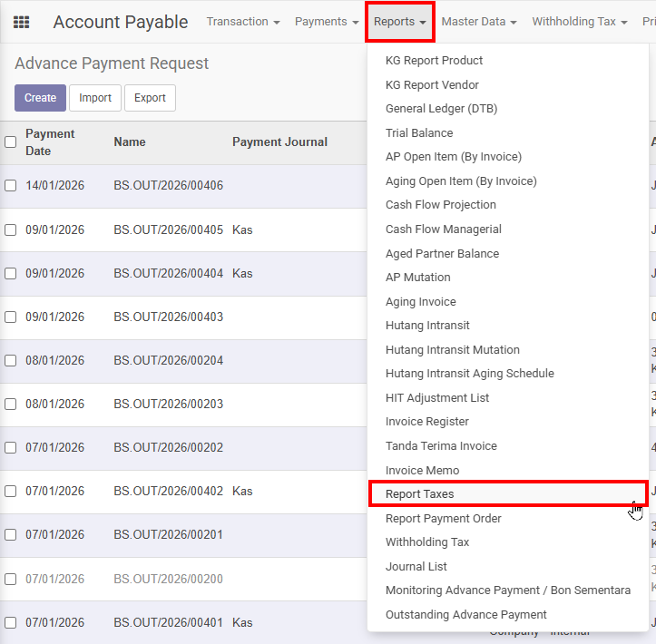Select the checkbox for BS.OUT/2026/00404
Viewport: 656px width, 644px height.
point(10,273)
